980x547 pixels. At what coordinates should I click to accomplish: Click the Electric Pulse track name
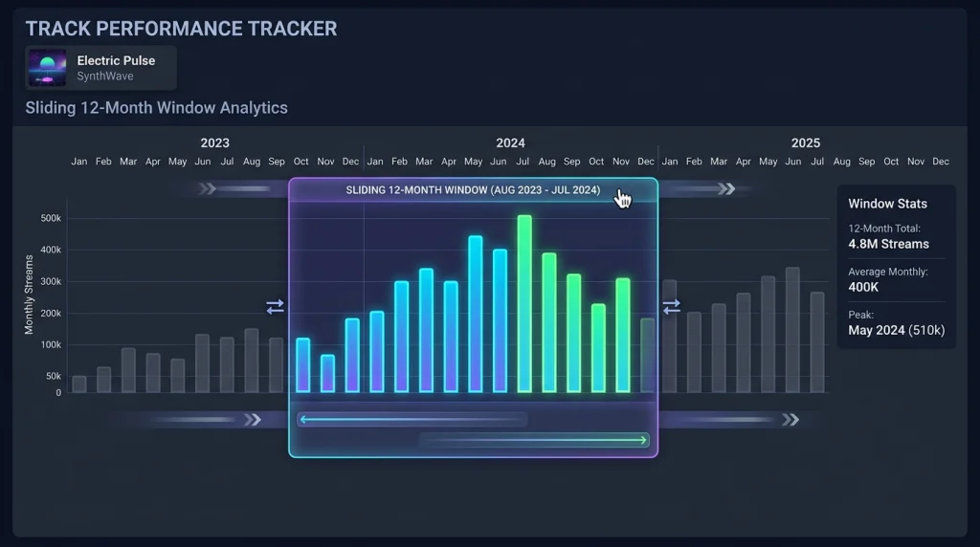click(x=116, y=60)
